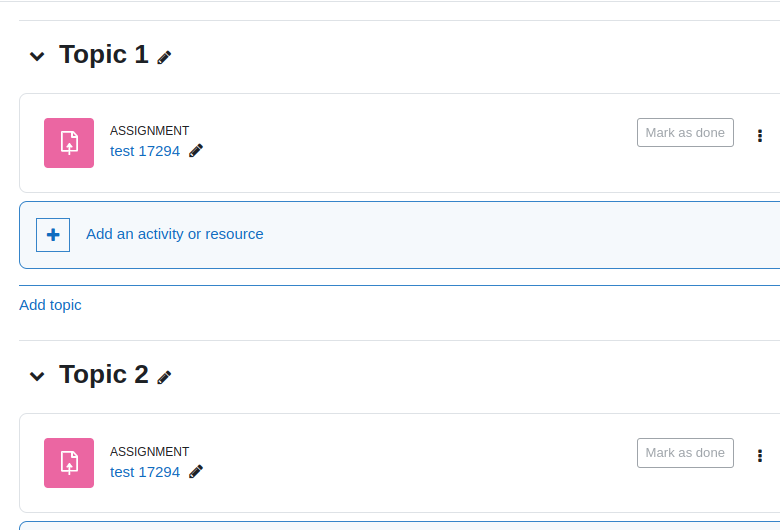
Task: Click ASSIGNMENT label in Topic 1 card
Action: [x=149, y=131]
